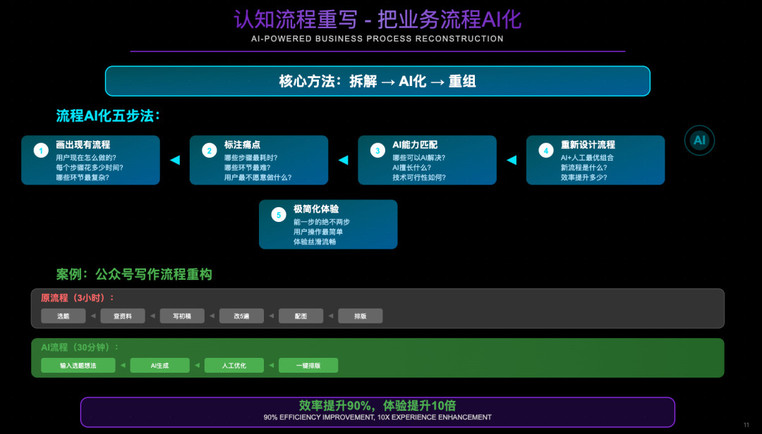Click the green 输入选题想法 chip

[78, 365]
